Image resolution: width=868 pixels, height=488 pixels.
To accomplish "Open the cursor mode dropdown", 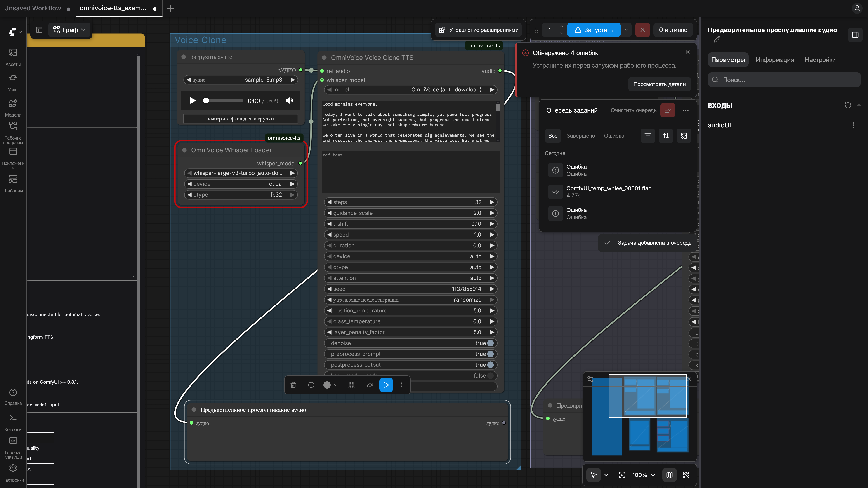I will (606, 475).
